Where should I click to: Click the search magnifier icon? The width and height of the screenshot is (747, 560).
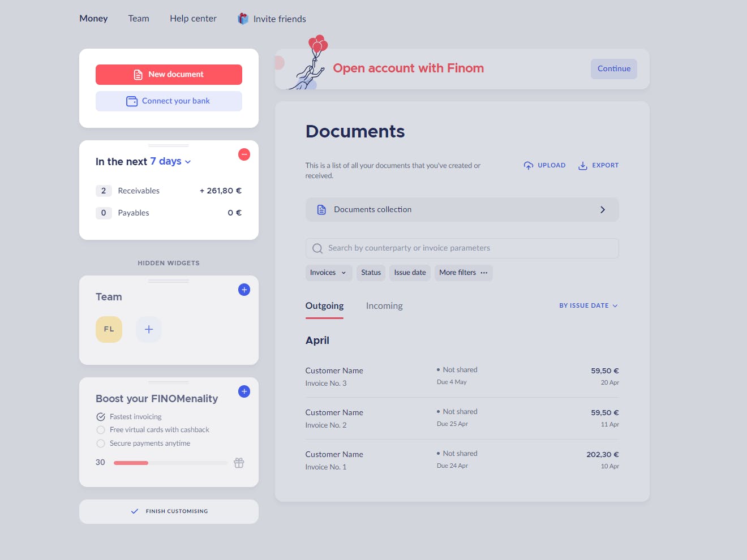point(317,248)
